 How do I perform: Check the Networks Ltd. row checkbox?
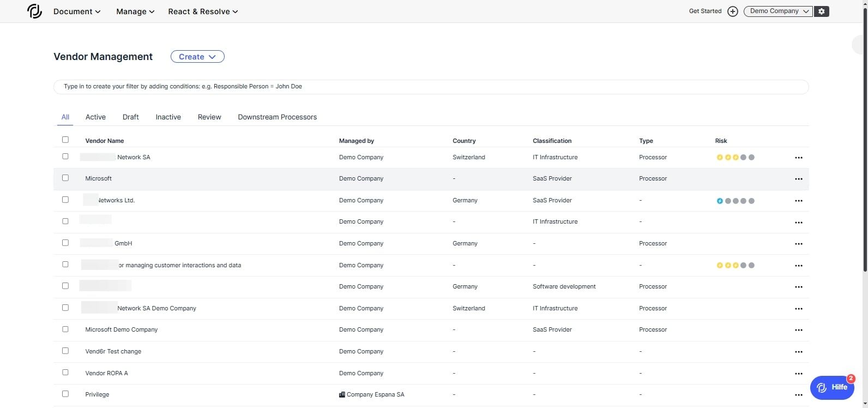click(65, 200)
